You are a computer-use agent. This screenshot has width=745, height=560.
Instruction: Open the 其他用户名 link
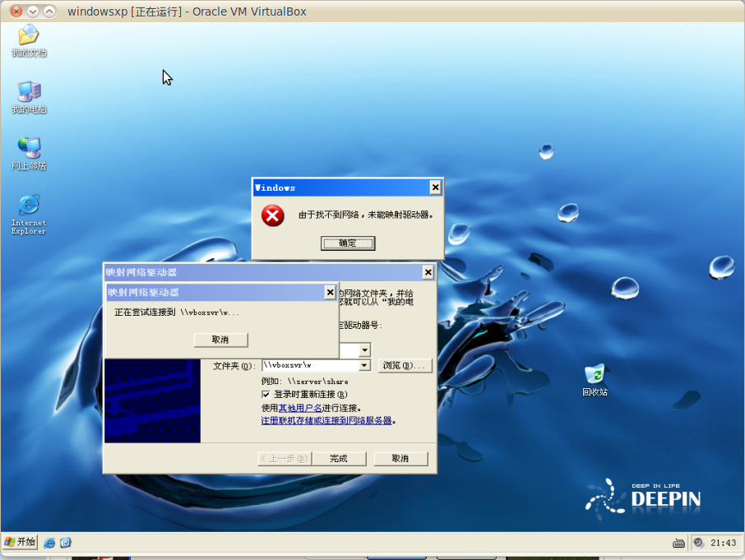coord(300,408)
